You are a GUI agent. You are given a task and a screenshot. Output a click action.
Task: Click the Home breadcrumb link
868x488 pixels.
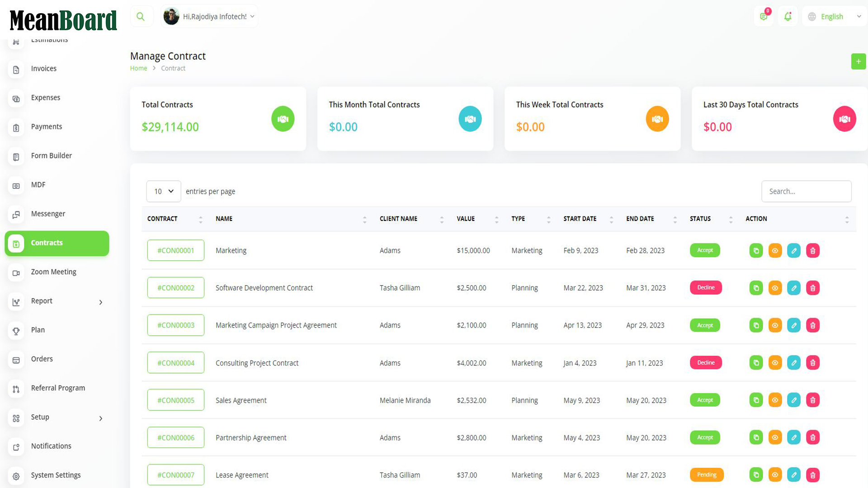[138, 68]
